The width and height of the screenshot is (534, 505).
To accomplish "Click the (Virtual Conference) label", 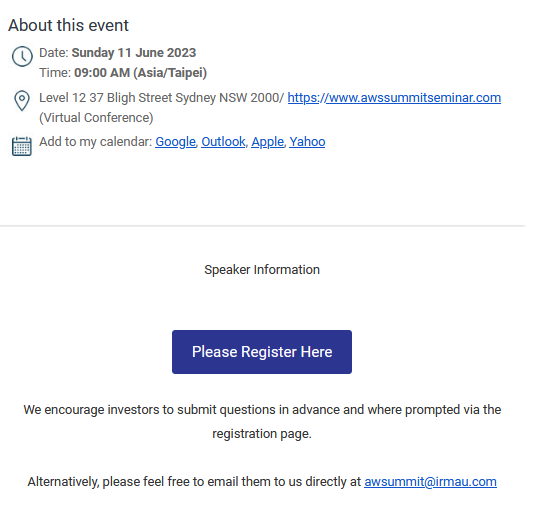I will coord(96,118).
